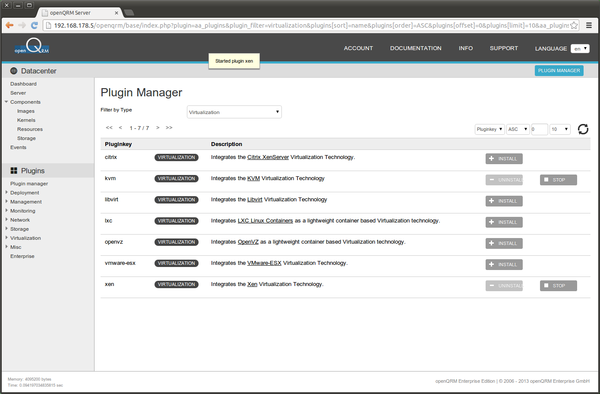Open the Filter by Type dropdown
Screen dimensions: 600x394
point(234,112)
